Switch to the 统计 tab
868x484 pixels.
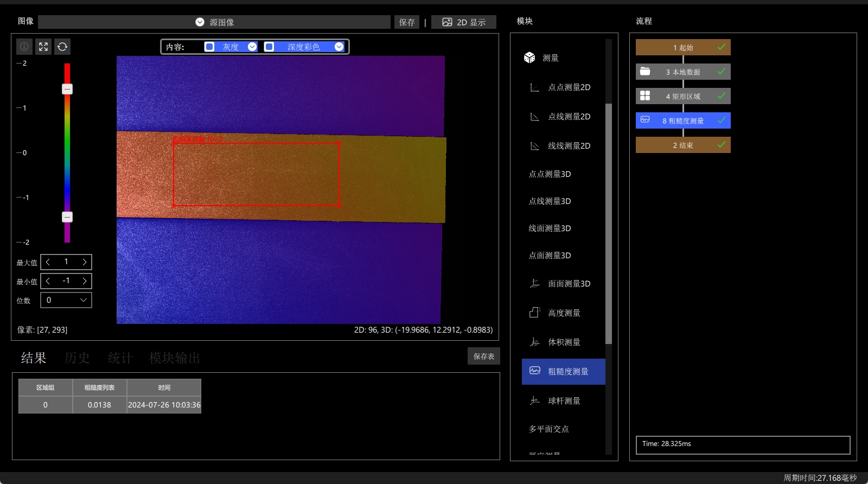(x=120, y=358)
